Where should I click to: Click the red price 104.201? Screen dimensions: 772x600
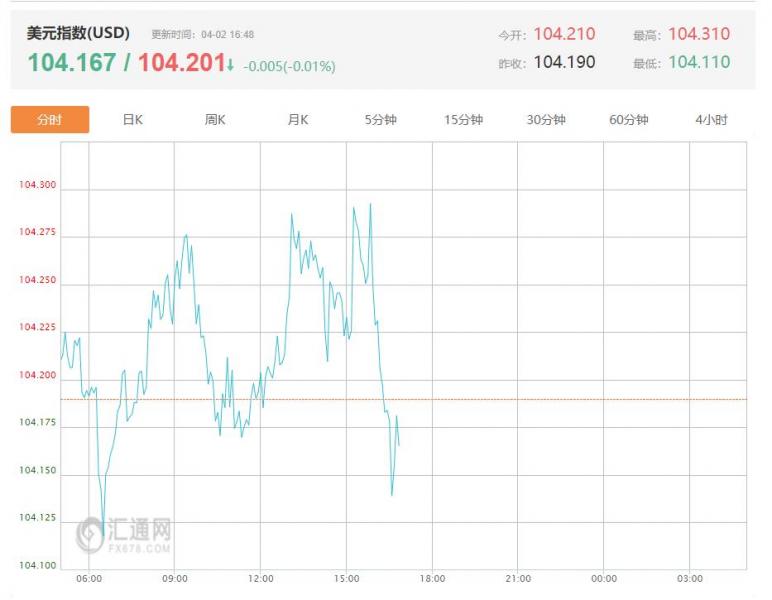coord(180,63)
